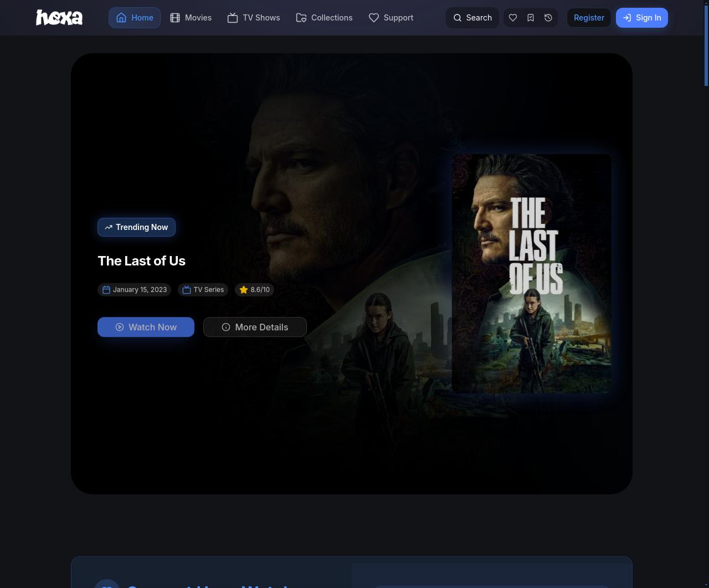
Task: Click The Last of Us title
Action: tap(141, 260)
